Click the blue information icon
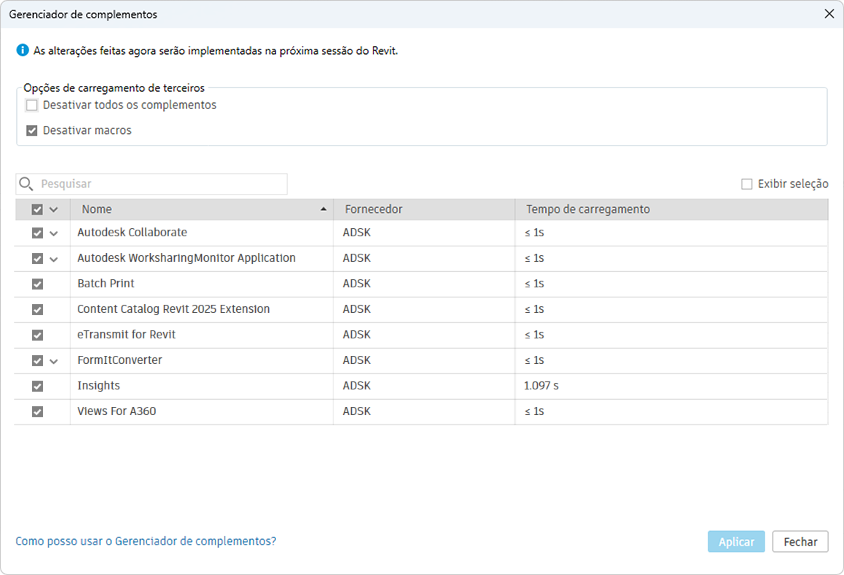Screen dimensions: 844x575 [x=23, y=50]
